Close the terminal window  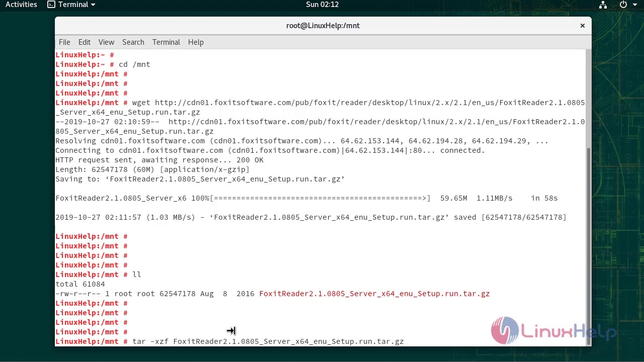583,26
